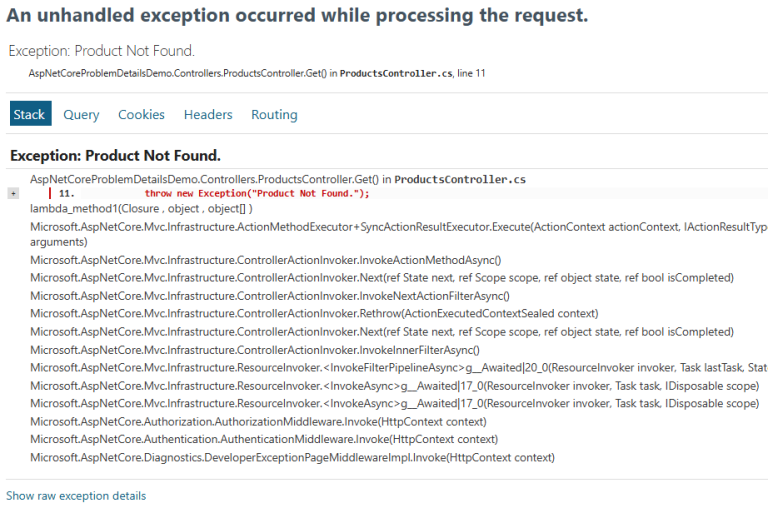Select the Cookies tab
Screen dimensions: 768x508
pyautogui.click(x=141, y=115)
